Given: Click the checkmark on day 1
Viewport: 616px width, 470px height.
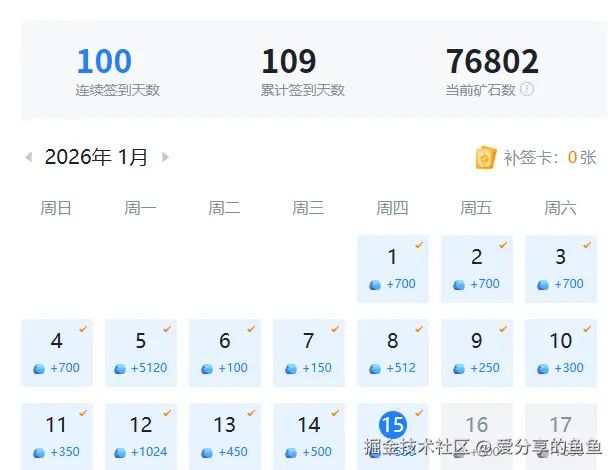Looking at the screenshot, I should tap(419, 245).
